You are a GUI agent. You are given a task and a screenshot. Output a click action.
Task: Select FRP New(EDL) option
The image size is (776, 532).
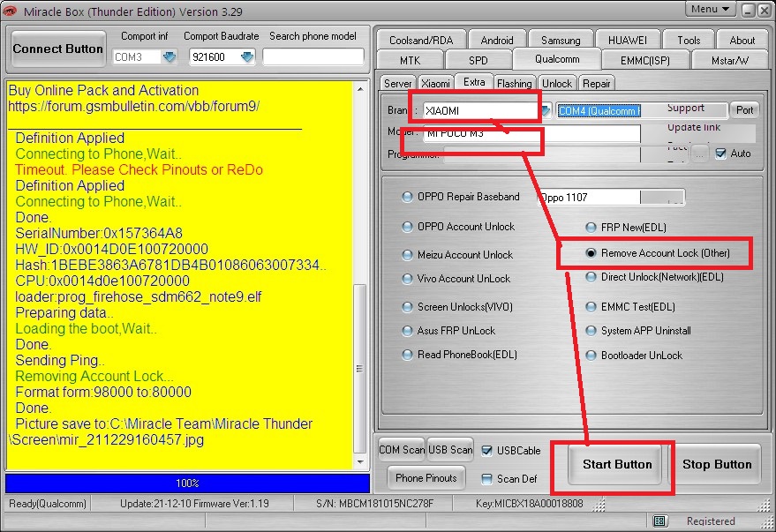[x=591, y=228]
